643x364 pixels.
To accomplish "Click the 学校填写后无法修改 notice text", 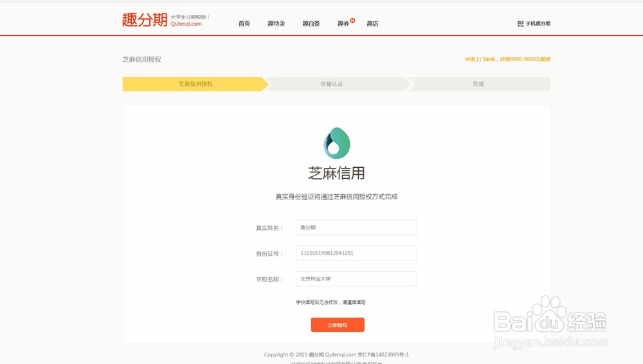I will [x=331, y=302].
